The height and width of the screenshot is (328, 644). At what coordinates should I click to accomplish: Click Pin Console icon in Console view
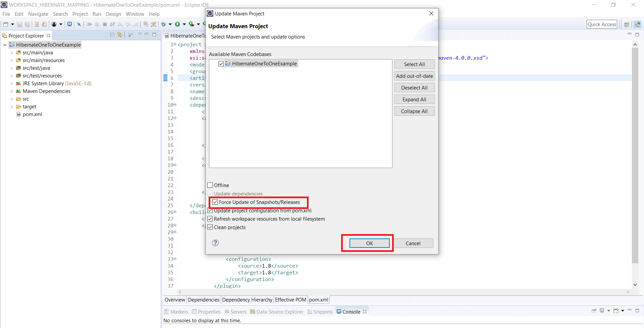click(594, 311)
